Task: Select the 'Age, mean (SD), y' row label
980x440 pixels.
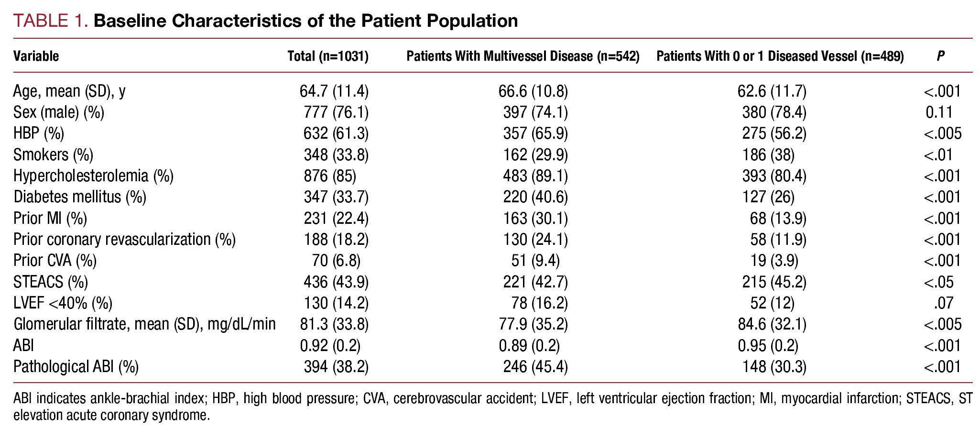Action: click(x=69, y=91)
